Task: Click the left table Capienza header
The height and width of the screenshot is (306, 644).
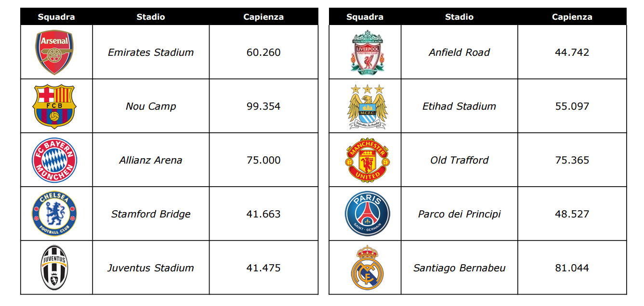Action: pyautogui.click(x=263, y=17)
